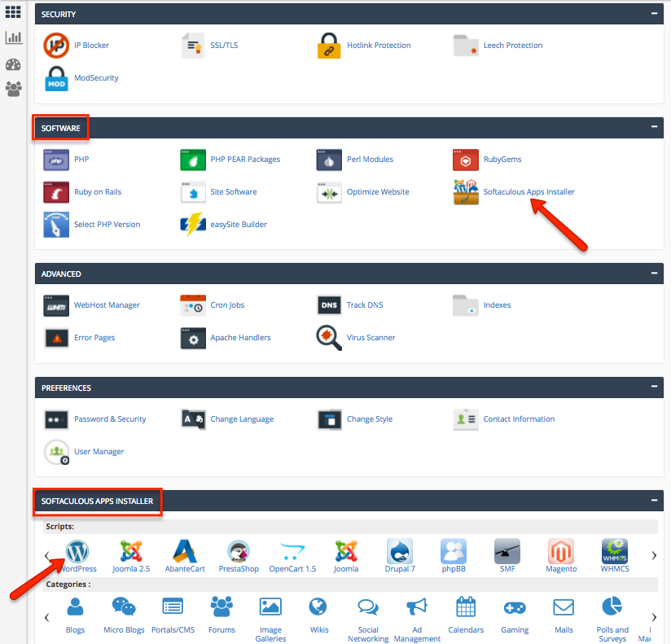The width and height of the screenshot is (671, 644).
Task: Open the Gaming category icon
Action: tap(515, 607)
